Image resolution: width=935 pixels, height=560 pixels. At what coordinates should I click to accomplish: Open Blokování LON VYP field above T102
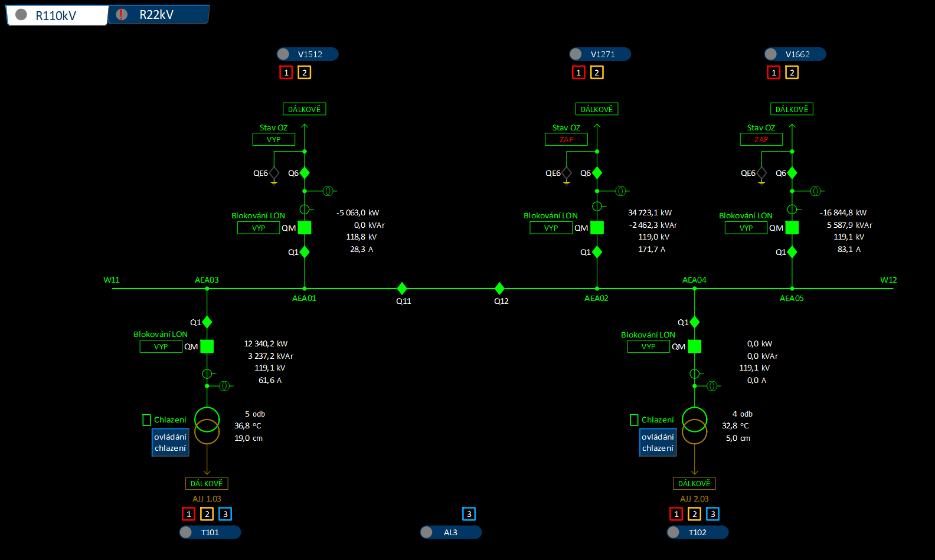click(648, 347)
